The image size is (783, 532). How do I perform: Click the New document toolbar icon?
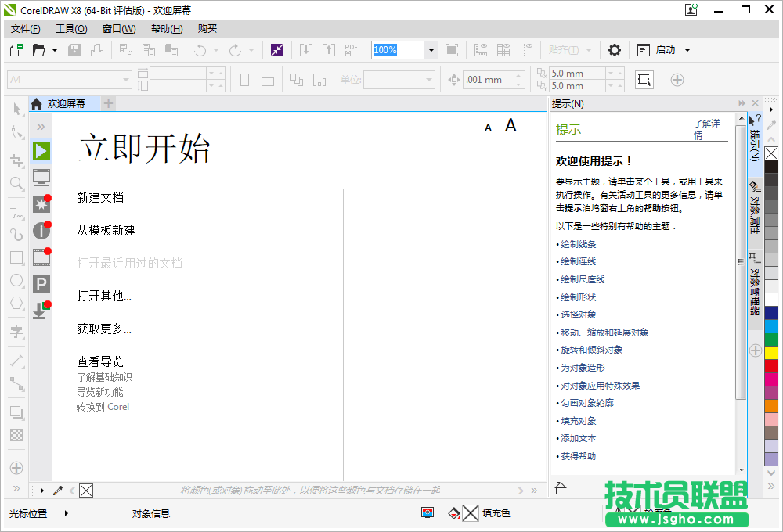[x=16, y=50]
